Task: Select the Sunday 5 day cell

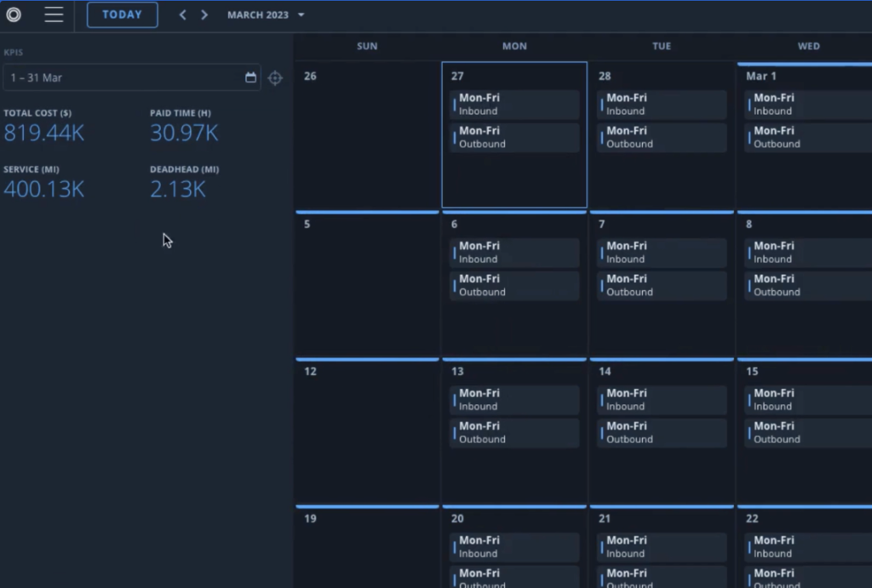Action: 367,285
